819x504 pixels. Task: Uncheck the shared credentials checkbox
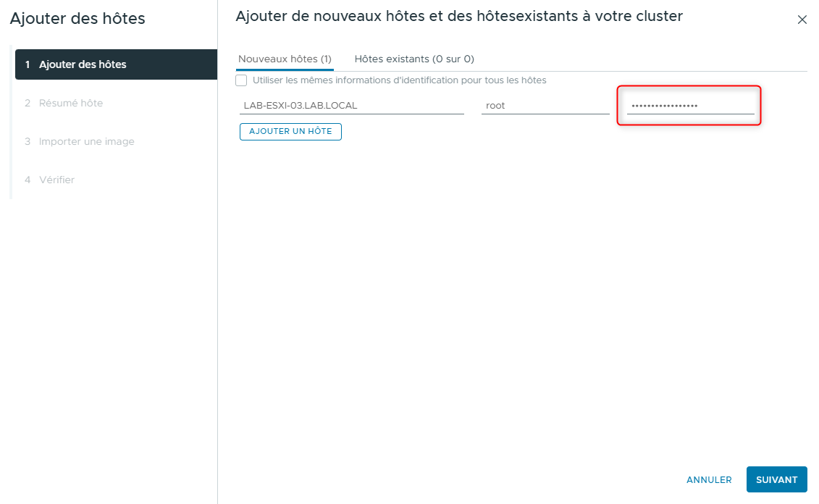point(240,80)
